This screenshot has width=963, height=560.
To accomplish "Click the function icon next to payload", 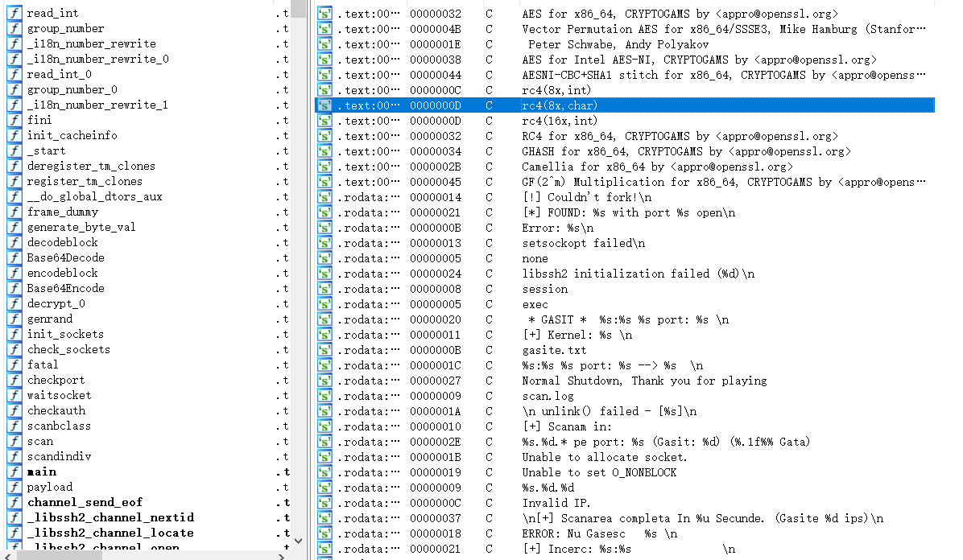I will pyautogui.click(x=14, y=487).
